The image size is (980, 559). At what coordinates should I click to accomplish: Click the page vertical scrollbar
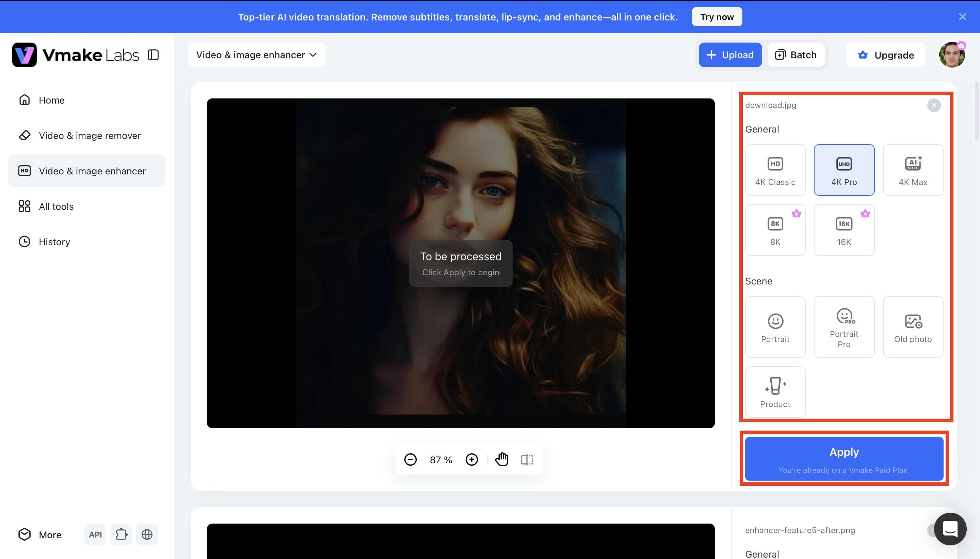tap(977, 111)
